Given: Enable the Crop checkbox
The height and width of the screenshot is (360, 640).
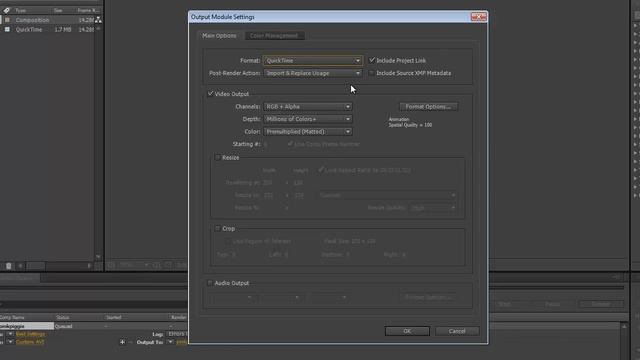Looking at the screenshot, I should click(218, 229).
